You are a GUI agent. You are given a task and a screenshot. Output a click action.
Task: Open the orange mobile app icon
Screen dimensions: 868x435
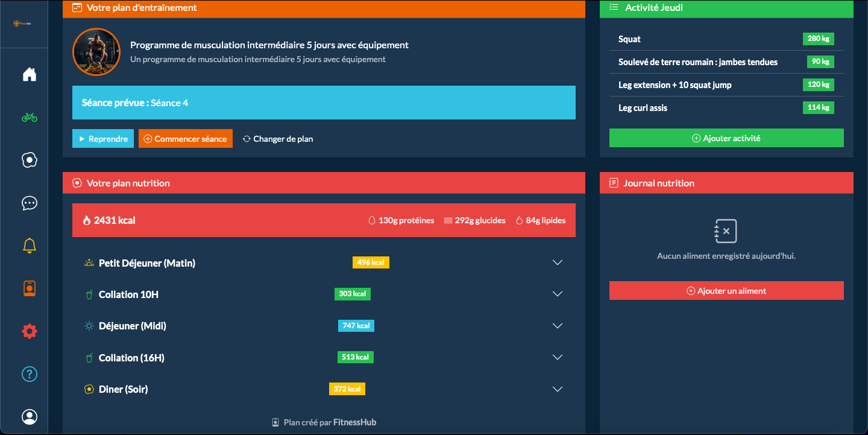click(29, 288)
